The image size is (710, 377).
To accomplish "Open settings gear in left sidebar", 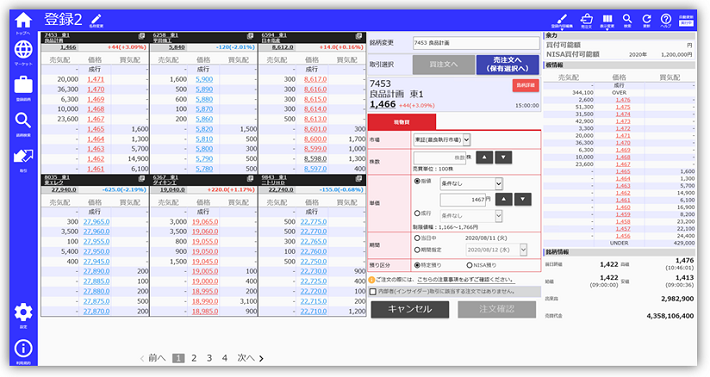I will (x=23, y=312).
